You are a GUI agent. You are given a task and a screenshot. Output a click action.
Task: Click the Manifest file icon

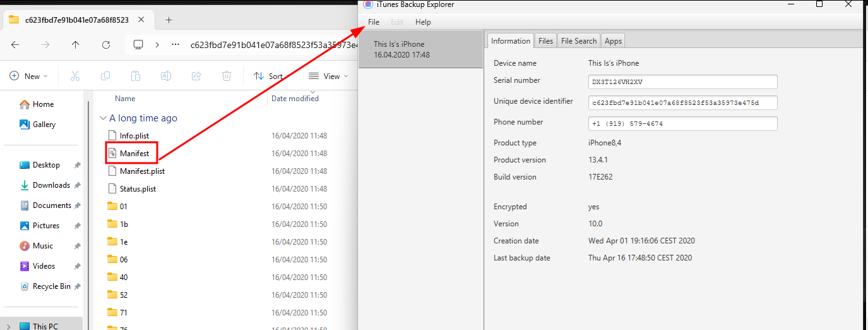[112, 153]
